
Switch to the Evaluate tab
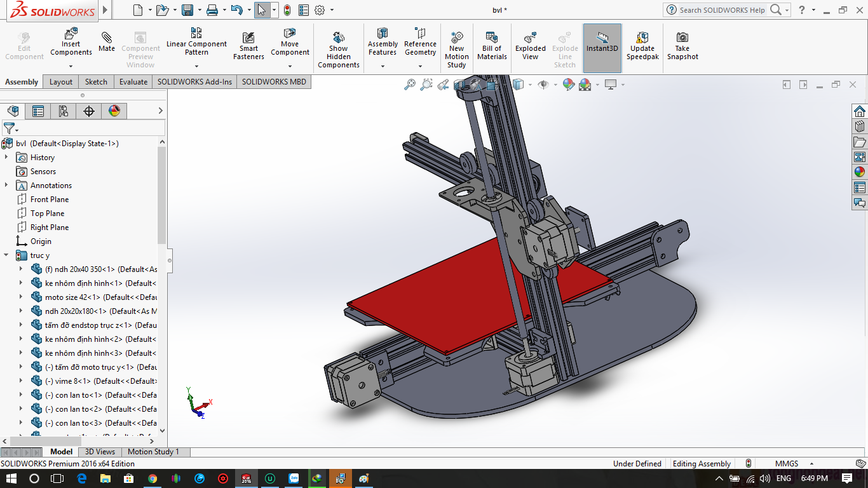(133, 82)
